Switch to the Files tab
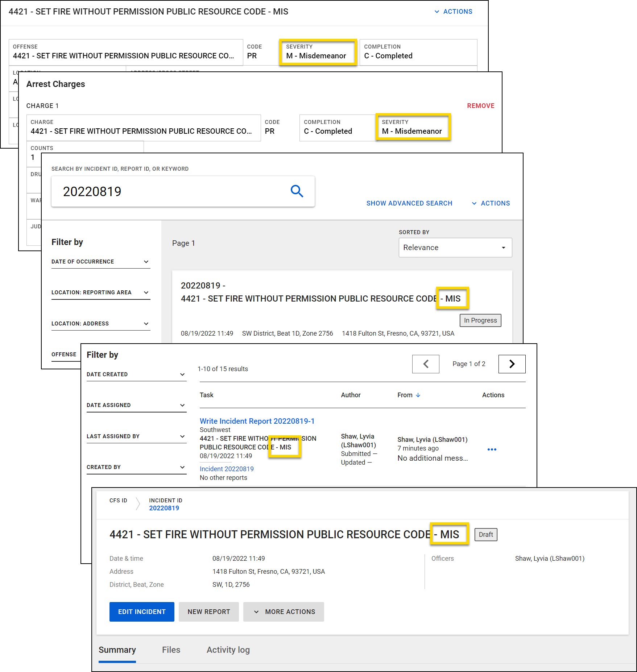This screenshot has width=637, height=672. click(171, 650)
